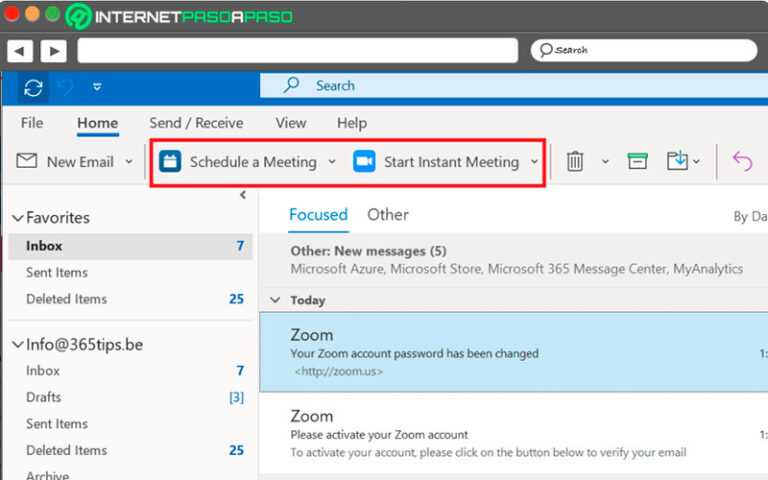Switch to the Focused inbox tab
This screenshot has width=768, height=480.
[x=318, y=215]
